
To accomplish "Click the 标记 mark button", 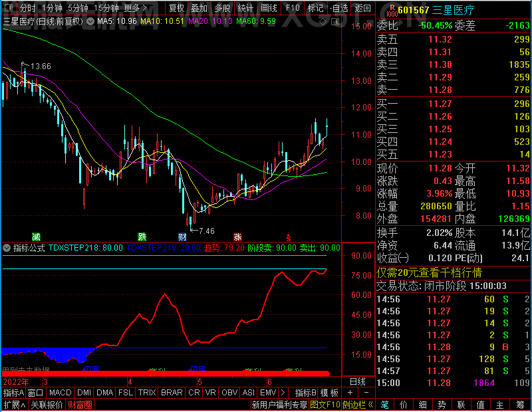I will click(315, 8).
